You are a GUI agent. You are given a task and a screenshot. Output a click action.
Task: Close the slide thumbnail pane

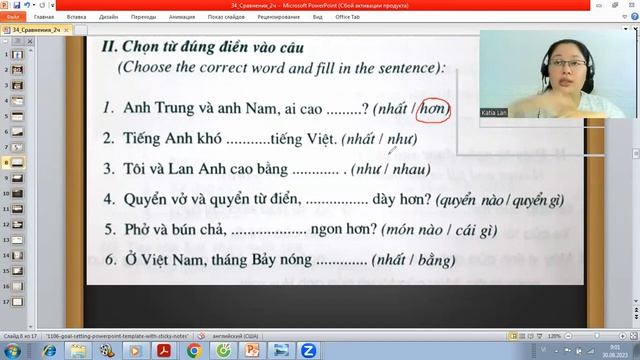(x=30, y=41)
